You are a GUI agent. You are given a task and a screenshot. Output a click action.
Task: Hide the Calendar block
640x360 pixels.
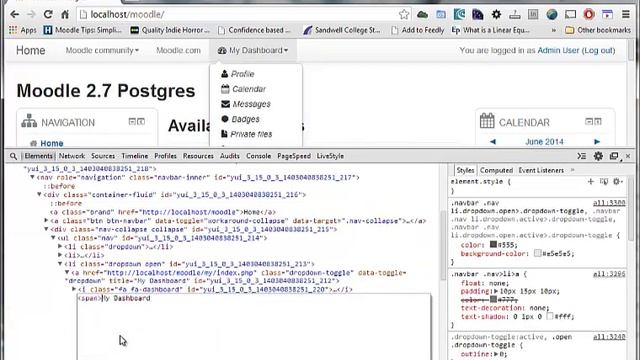(x=589, y=121)
